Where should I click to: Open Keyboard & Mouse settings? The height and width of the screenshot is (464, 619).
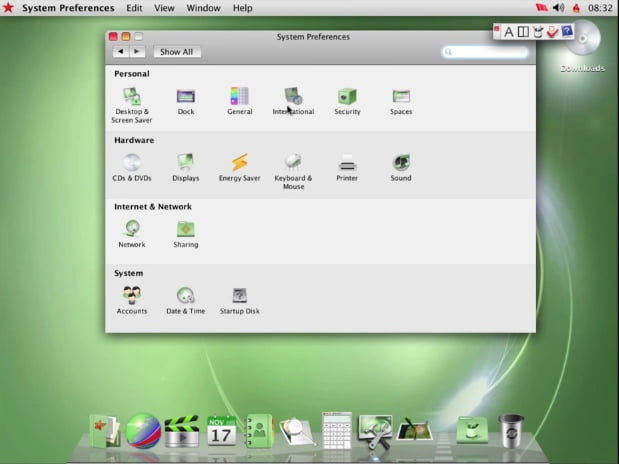(293, 163)
